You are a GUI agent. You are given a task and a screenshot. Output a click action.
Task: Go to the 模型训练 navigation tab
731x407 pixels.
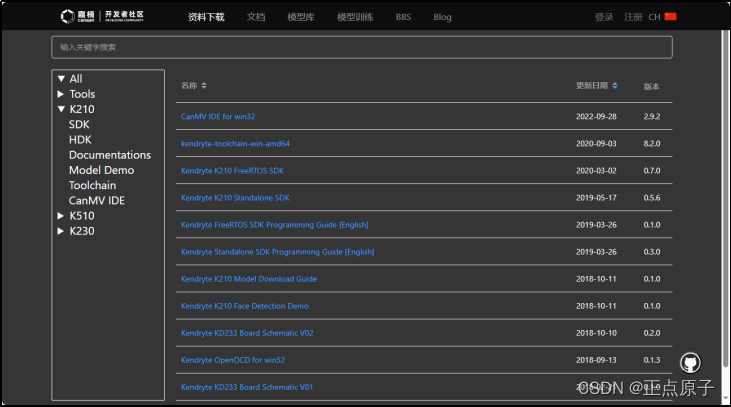click(x=355, y=17)
